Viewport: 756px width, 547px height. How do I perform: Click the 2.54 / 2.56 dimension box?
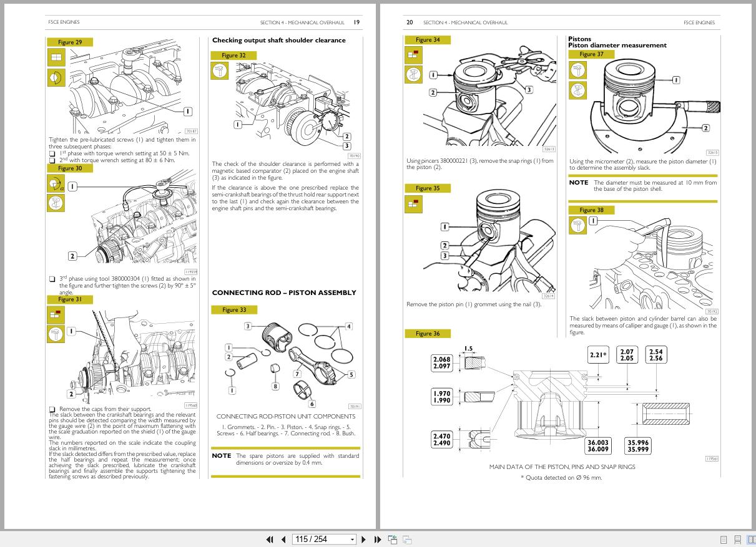(655, 356)
